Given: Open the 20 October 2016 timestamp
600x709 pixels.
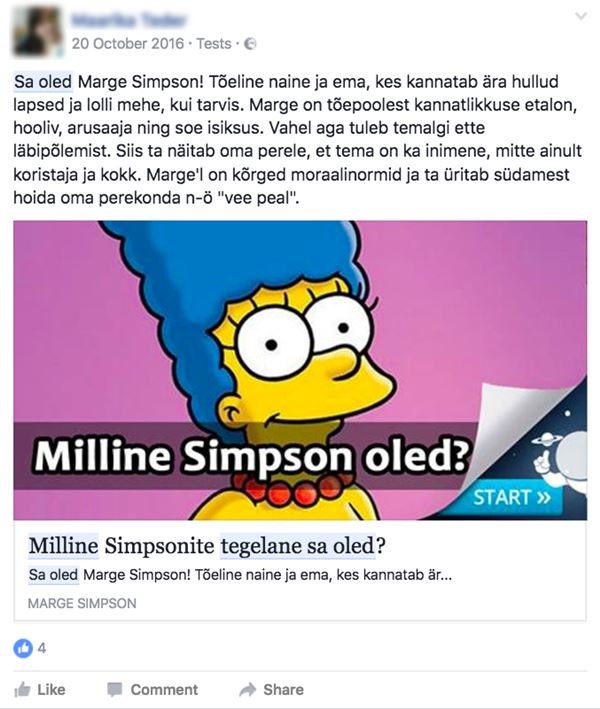Looking at the screenshot, I should coord(128,43).
